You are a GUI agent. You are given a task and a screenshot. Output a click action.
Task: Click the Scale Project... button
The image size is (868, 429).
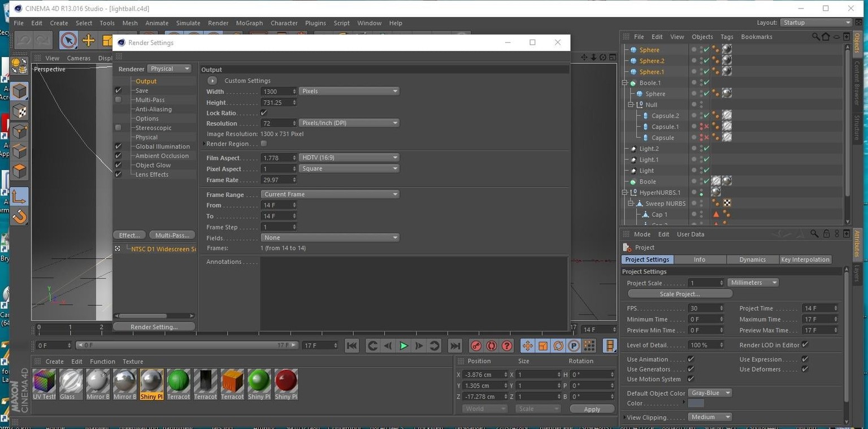(680, 294)
